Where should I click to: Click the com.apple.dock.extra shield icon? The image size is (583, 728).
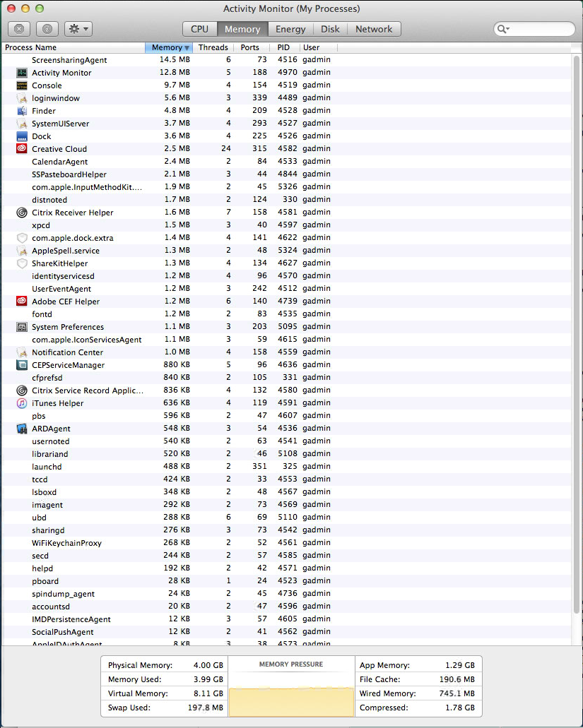click(x=22, y=238)
